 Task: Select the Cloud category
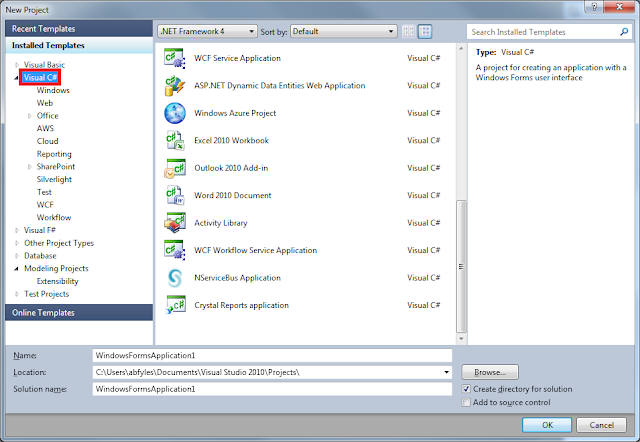(47, 141)
